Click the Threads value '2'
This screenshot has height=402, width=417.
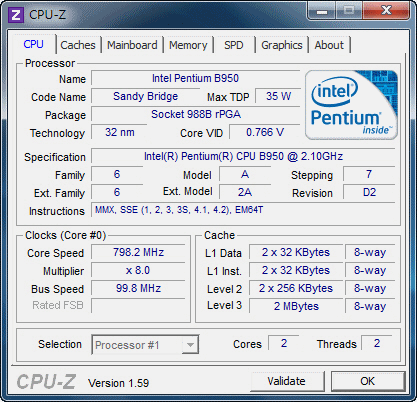click(377, 343)
